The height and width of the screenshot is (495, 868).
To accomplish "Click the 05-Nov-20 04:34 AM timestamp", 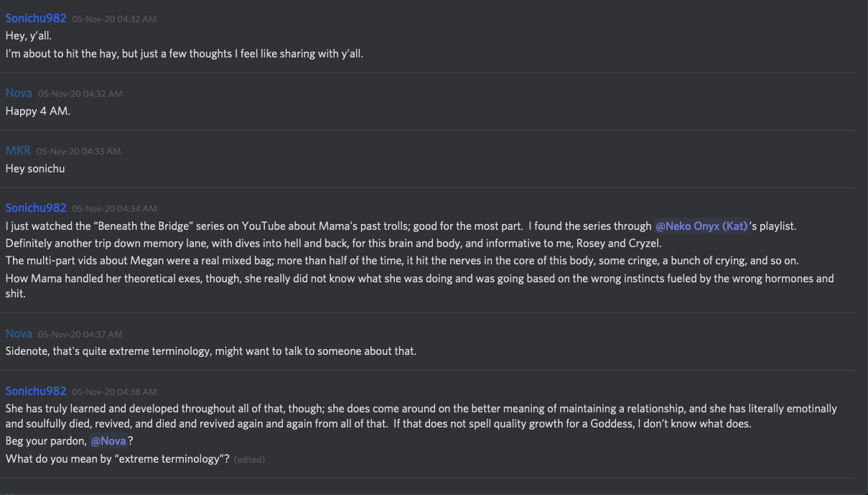I will 114,209.
